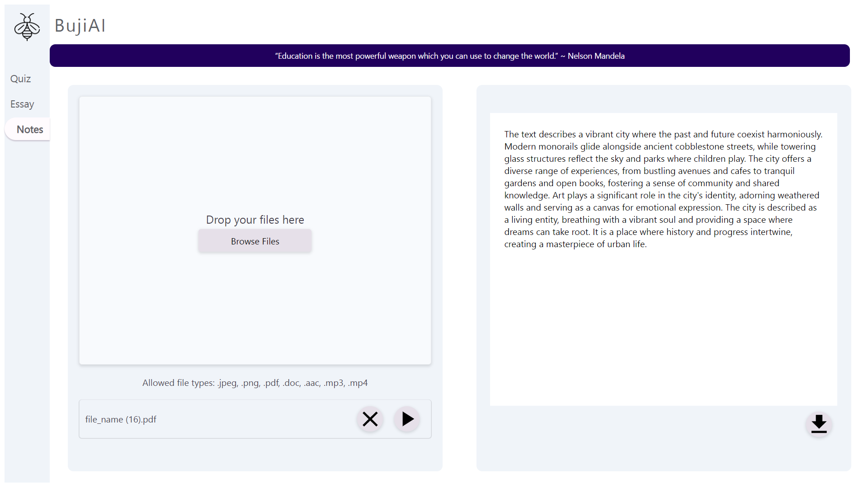Click the Browse Files button
This screenshot has height=488, width=868.
[255, 241]
